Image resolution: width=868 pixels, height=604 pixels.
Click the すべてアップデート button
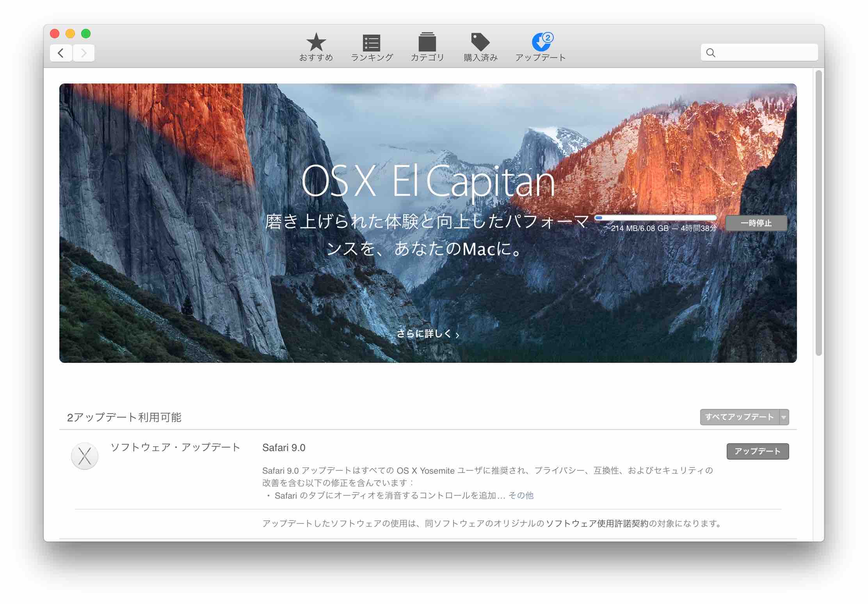(x=739, y=417)
